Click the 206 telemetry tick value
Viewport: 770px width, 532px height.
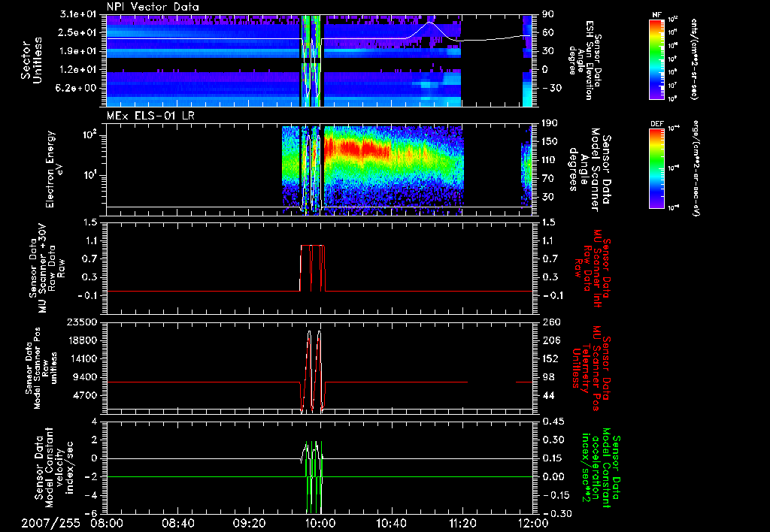(x=550, y=340)
